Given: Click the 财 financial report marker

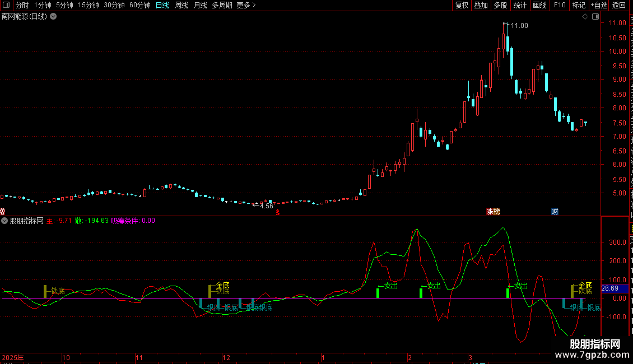Looking at the screenshot, I should pyautogui.click(x=555, y=212).
